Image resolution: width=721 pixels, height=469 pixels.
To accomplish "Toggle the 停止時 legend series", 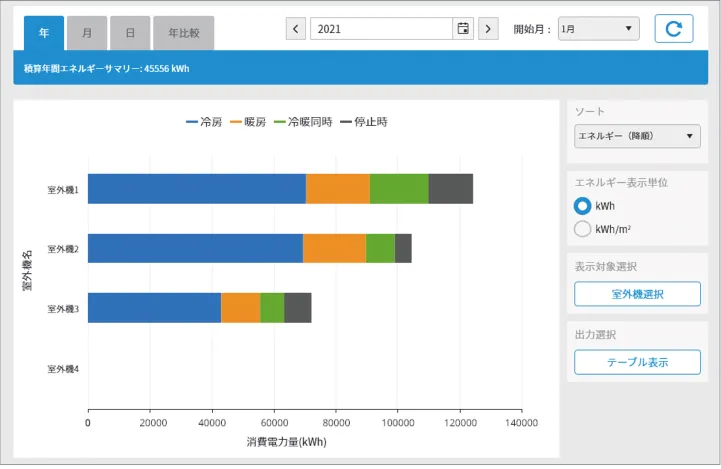I will tap(364, 122).
